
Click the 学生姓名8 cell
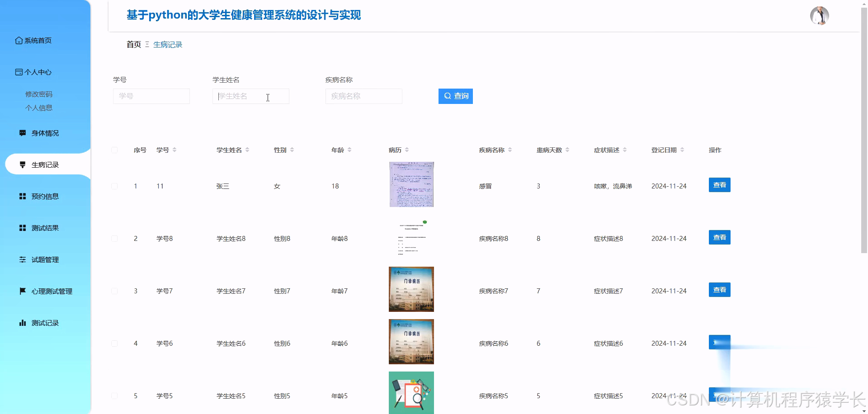tap(231, 239)
